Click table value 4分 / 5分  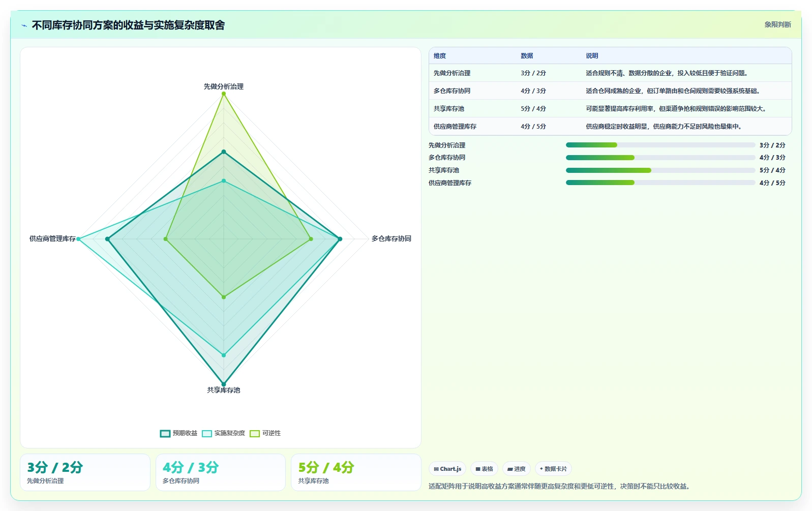coord(533,127)
